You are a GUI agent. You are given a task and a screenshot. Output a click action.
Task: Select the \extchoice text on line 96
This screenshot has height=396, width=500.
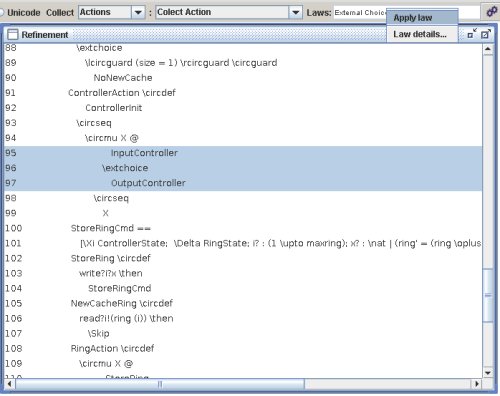tap(125, 168)
